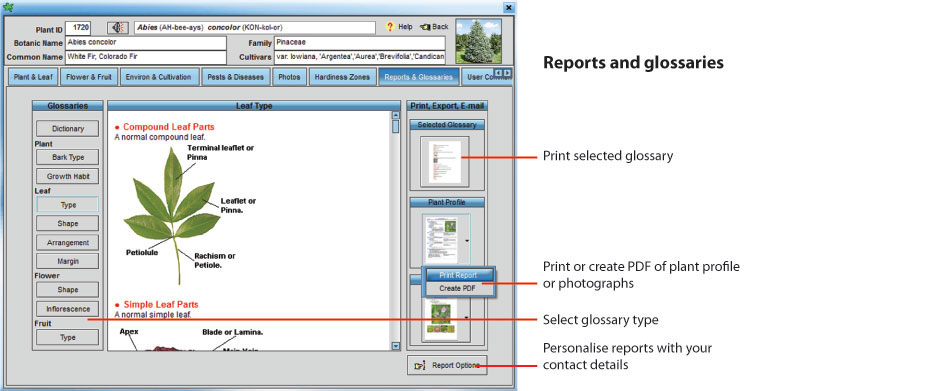Image resolution: width=950 pixels, height=391 pixels.
Task: Click the glossary scrollbar up arrow
Action: (396, 115)
